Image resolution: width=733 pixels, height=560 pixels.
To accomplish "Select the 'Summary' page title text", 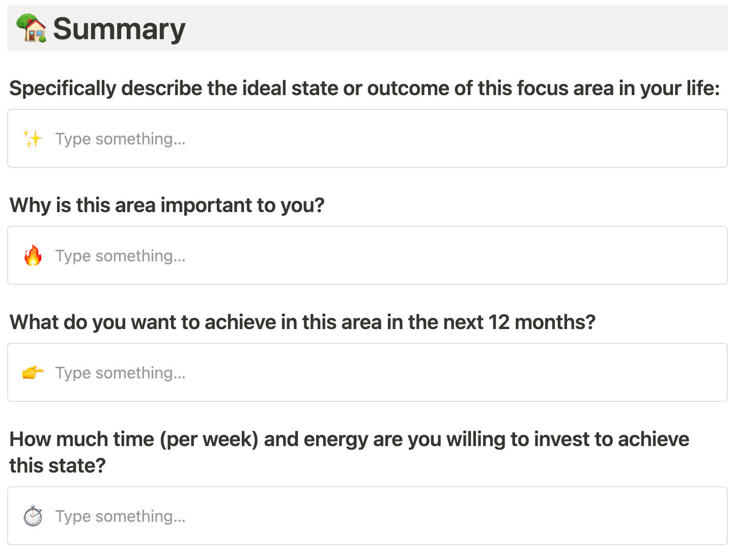I will (120, 28).
